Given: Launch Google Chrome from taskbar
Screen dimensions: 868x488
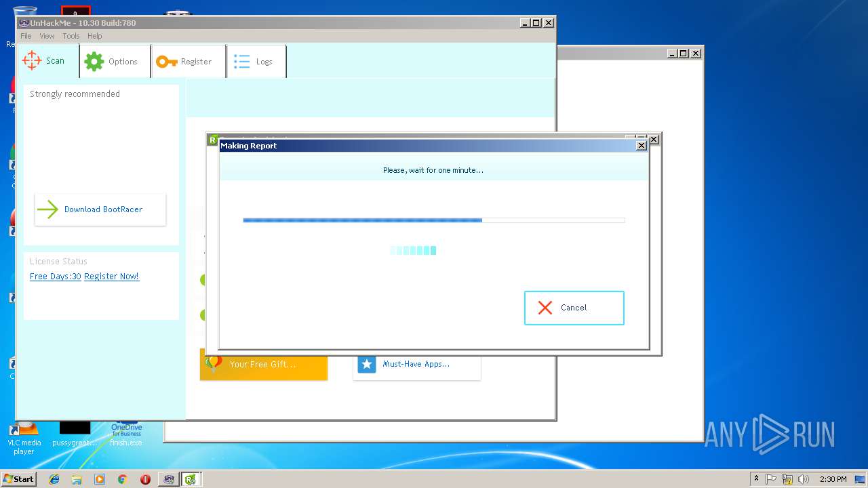Looking at the screenshot, I should pos(122,479).
